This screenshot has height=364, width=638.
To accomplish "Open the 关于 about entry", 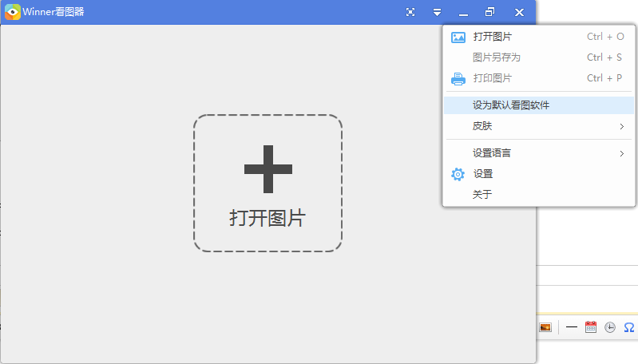I will click(482, 195).
